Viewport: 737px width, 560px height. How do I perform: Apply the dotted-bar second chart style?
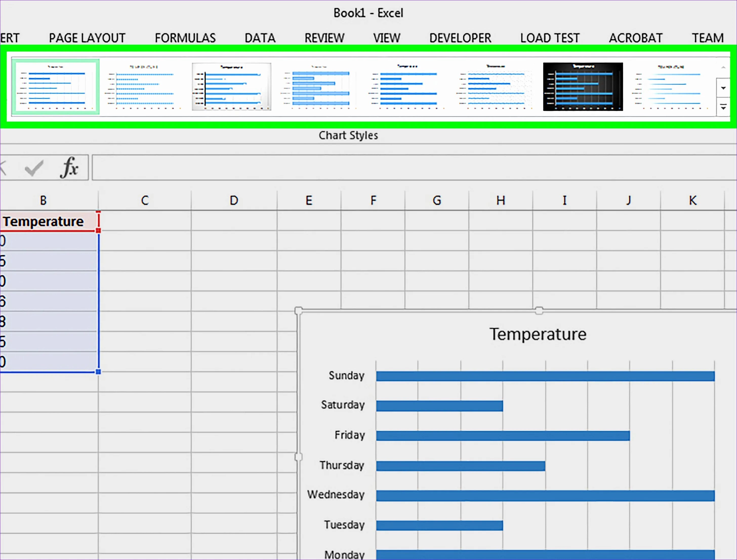[144, 87]
